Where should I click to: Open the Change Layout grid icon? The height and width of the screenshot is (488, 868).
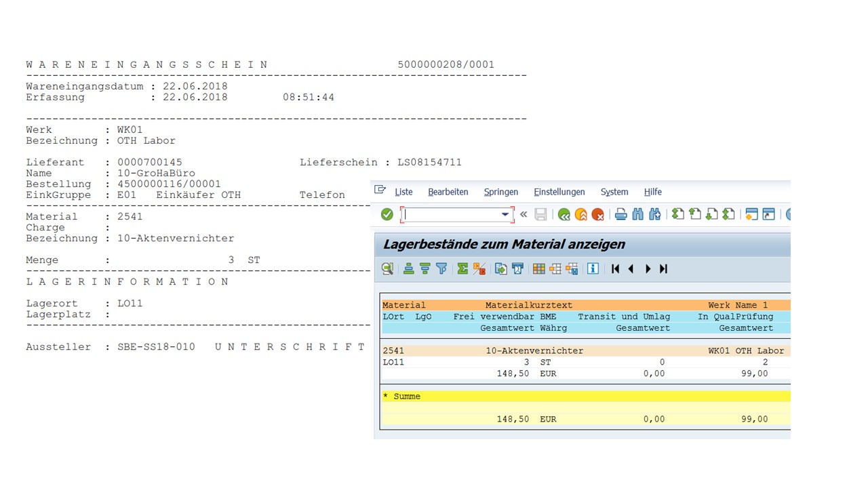point(538,269)
